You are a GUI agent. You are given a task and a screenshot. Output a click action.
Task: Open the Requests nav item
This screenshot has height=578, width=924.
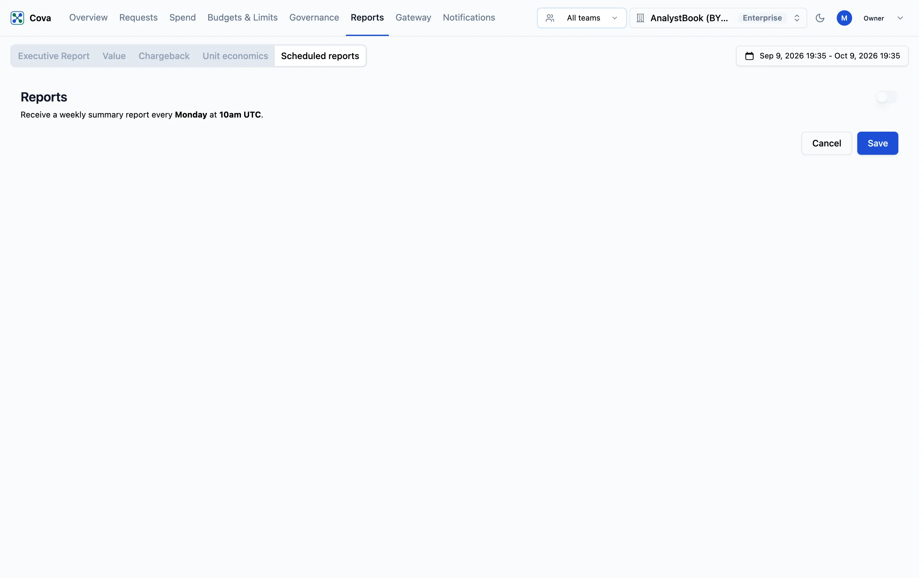138,18
